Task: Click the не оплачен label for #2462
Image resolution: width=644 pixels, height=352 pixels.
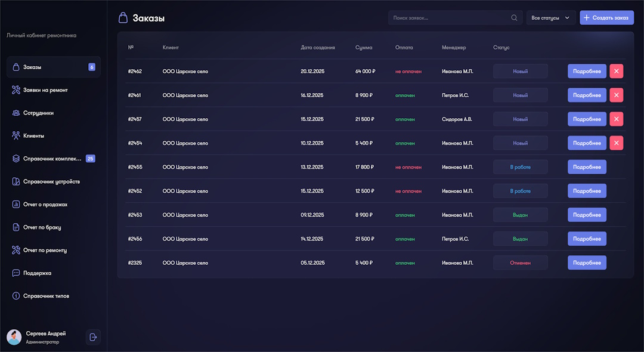Action: (x=408, y=72)
